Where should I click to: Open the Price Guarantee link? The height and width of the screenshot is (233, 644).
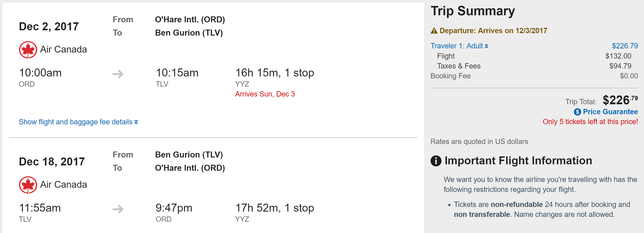[x=610, y=112]
